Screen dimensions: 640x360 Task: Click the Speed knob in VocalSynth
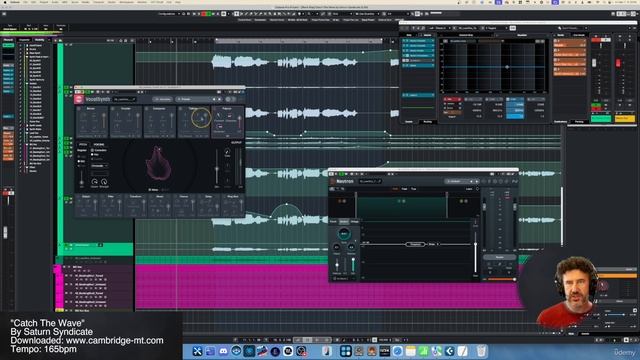point(95,182)
